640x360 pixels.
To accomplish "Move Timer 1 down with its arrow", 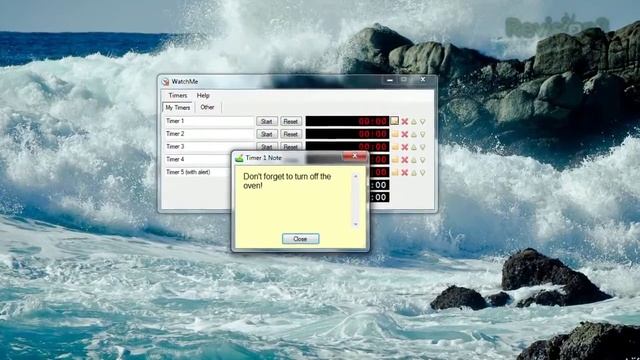I will click(423, 122).
